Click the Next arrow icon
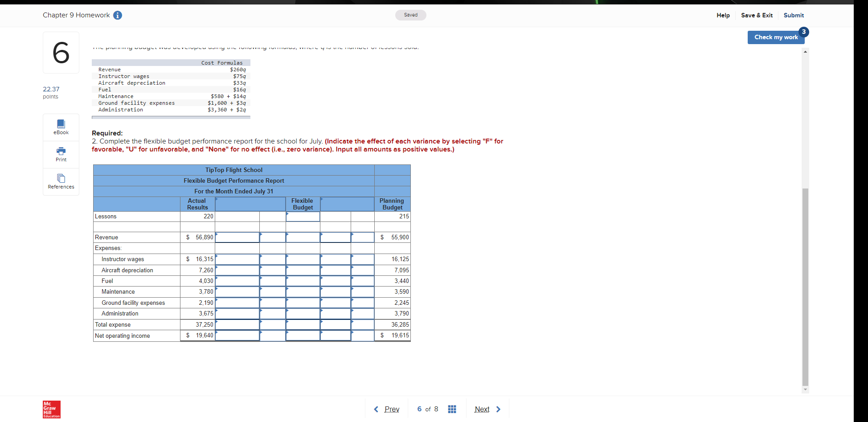This screenshot has height=422, width=868. coord(498,409)
